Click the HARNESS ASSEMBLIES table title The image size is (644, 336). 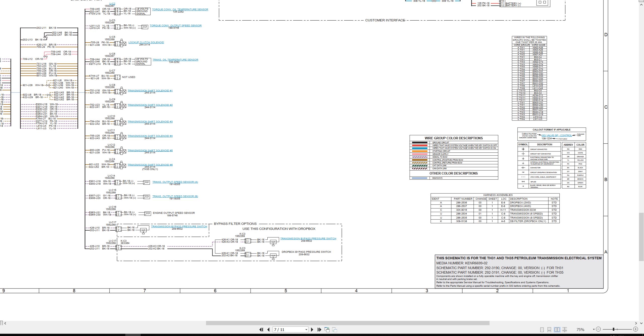point(498,195)
